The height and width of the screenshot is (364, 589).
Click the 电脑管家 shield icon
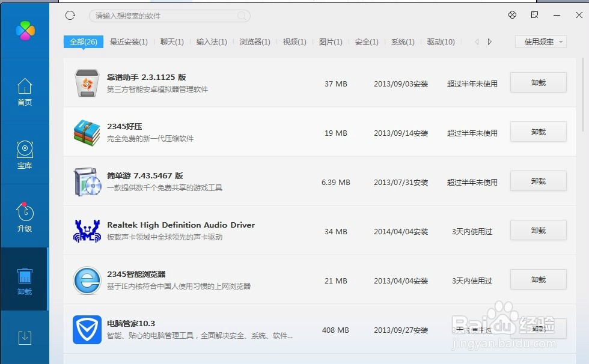(87, 330)
